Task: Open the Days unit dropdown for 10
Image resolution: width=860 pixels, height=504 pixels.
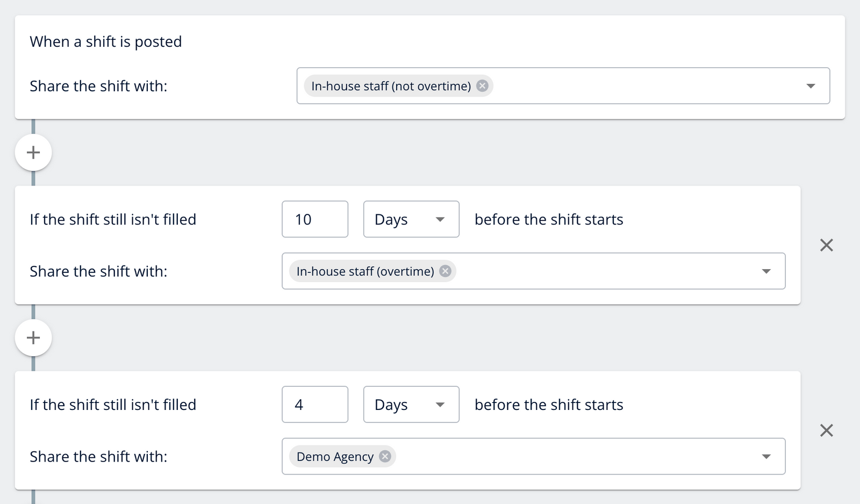Action: click(411, 219)
